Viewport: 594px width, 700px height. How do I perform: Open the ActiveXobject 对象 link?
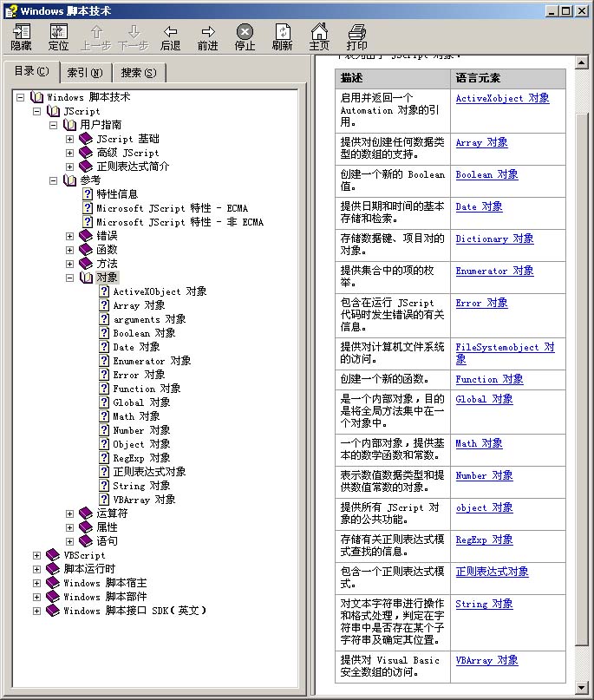pos(502,99)
